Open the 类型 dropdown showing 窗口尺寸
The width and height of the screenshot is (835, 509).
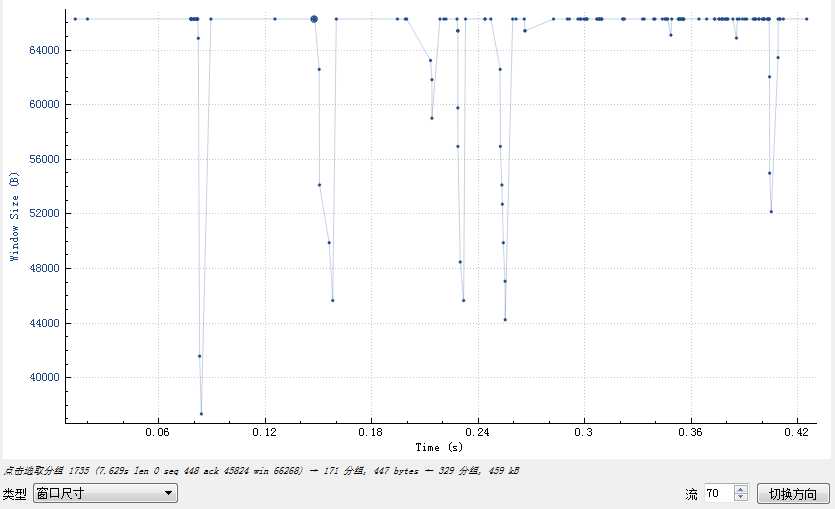[105, 493]
